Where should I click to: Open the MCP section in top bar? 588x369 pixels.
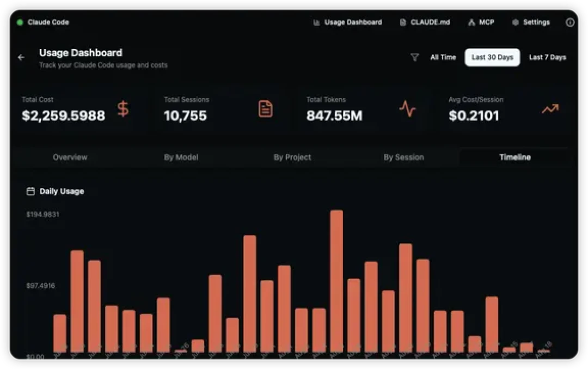481,22
